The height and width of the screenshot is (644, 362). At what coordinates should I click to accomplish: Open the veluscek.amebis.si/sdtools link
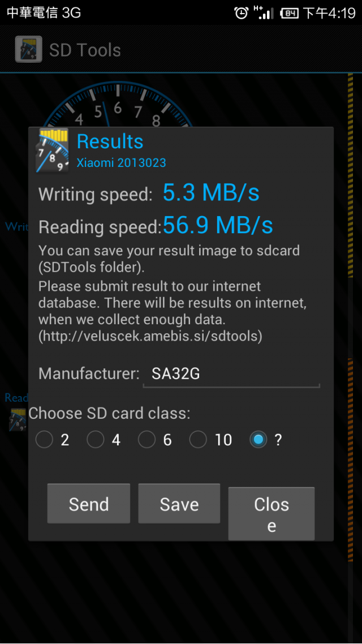tap(150, 336)
